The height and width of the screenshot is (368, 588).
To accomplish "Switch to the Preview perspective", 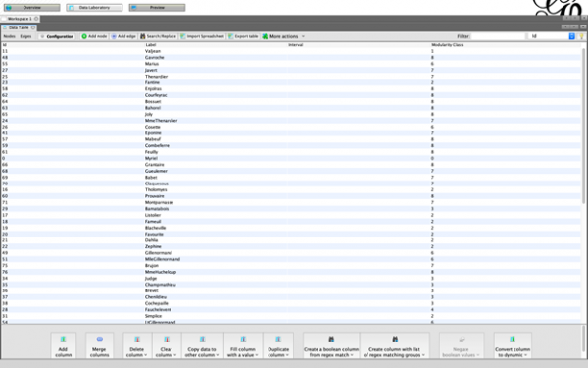I will (x=157, y=8).
